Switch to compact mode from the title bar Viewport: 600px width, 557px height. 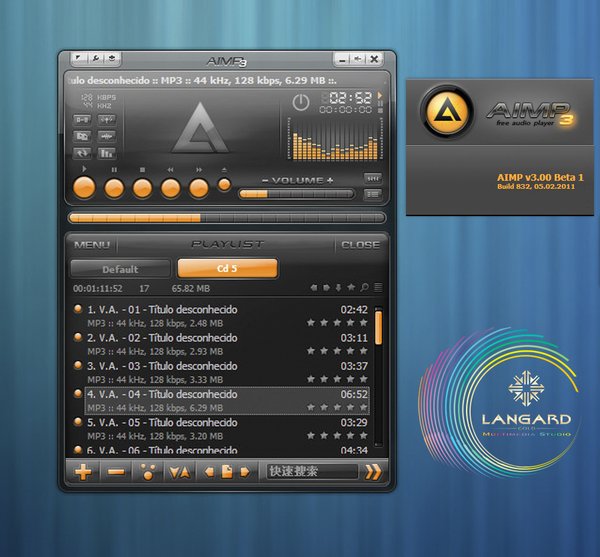click(358, 59)
